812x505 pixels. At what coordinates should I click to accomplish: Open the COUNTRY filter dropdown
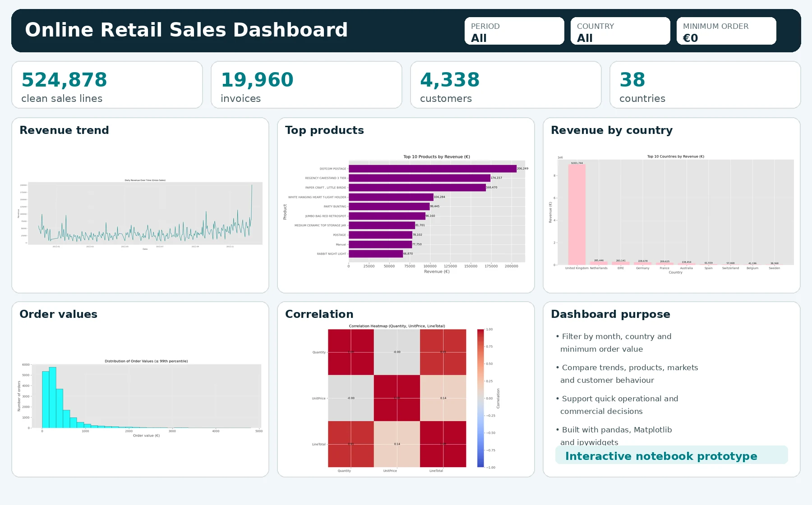point(620,31)
